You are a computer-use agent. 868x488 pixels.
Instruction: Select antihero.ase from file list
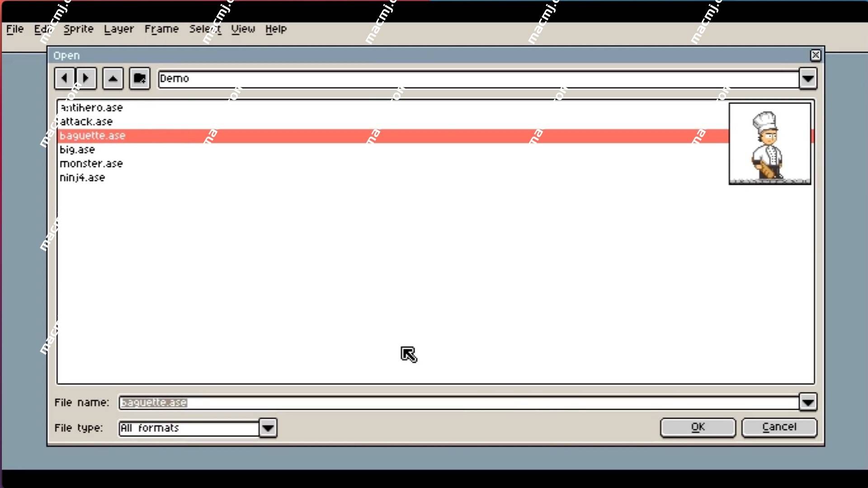91,107
